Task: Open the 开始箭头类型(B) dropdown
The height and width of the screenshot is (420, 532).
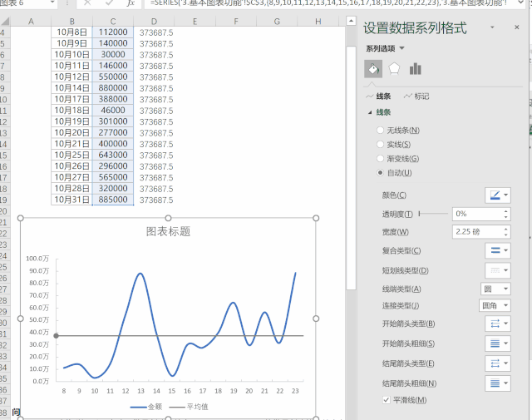Action: pyautogui.click(x=498, y=324)
